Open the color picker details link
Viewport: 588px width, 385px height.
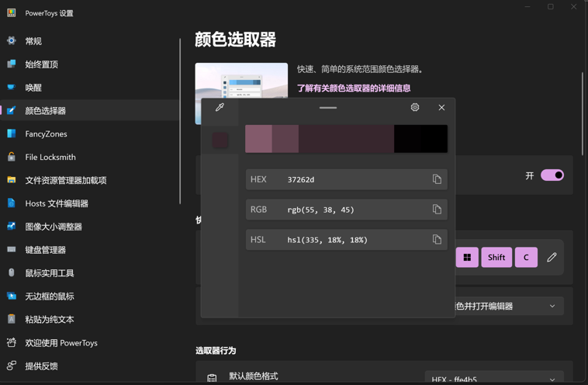point(365,88)
